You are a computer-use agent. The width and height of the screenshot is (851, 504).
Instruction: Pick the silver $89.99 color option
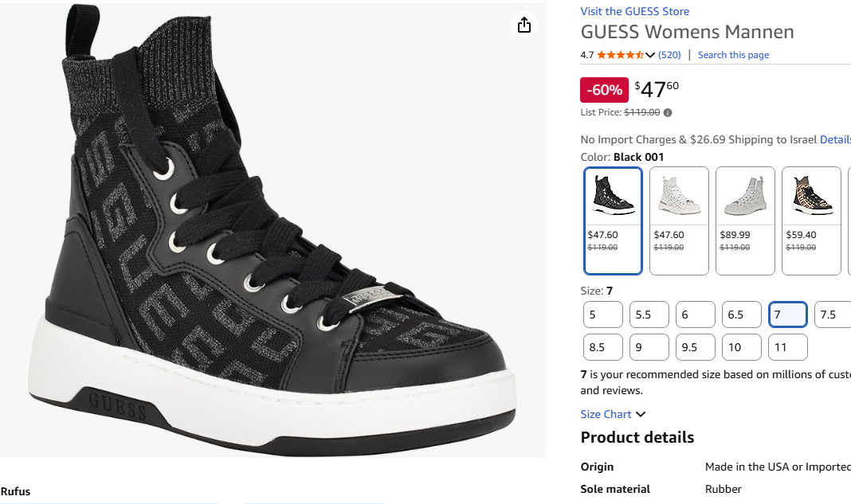tap(745, 220)
